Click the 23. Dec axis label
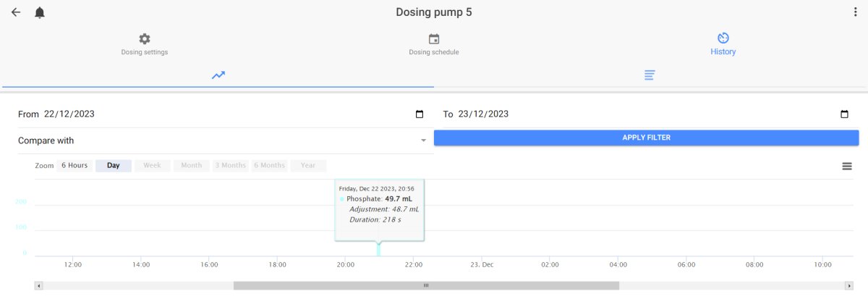 482,265
